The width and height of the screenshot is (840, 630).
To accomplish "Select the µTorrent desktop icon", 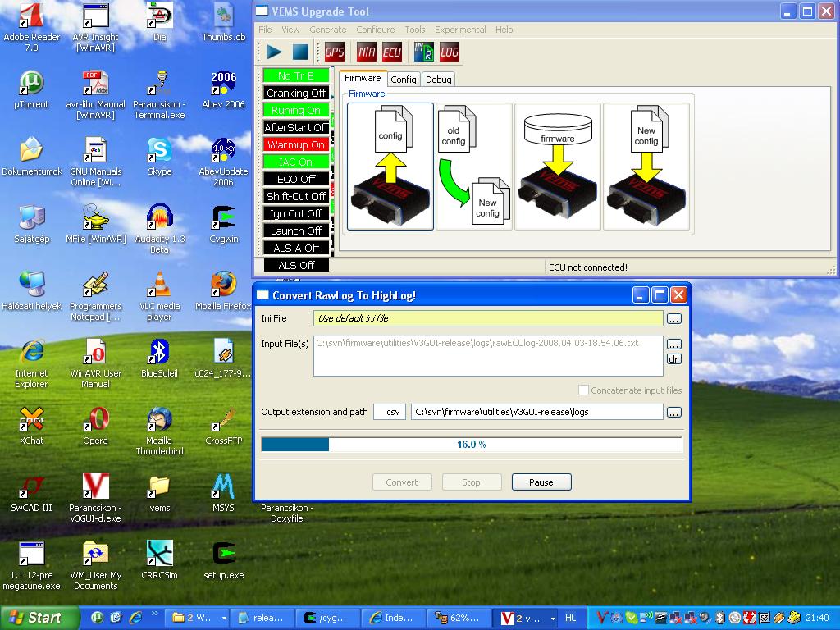I will pos(32,90).
